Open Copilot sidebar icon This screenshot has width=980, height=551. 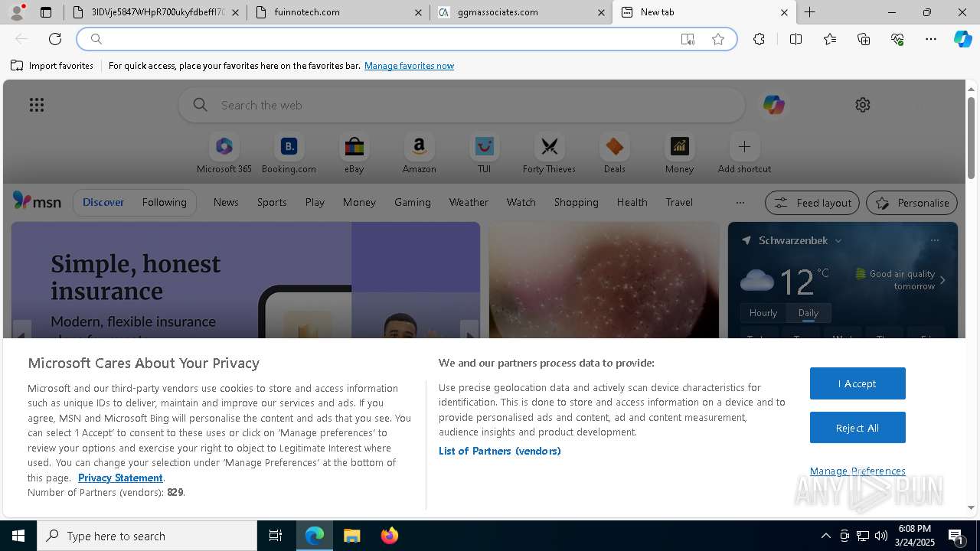(963, 39)
